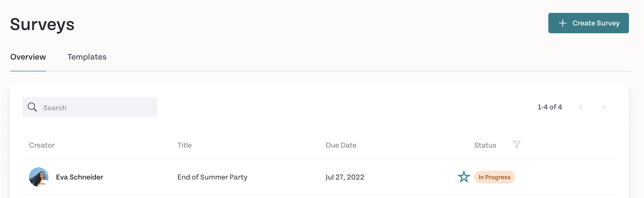Open the Status filter funnel icon
Image resolution: width=644 pixels, height=198 pixels.
[x=517, y=145]
